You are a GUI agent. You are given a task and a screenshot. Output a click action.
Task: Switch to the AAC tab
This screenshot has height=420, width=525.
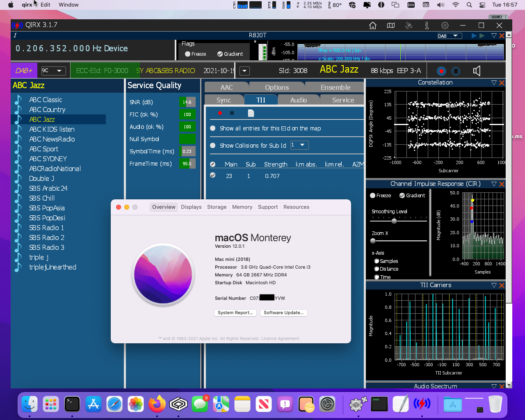[226, 87]
